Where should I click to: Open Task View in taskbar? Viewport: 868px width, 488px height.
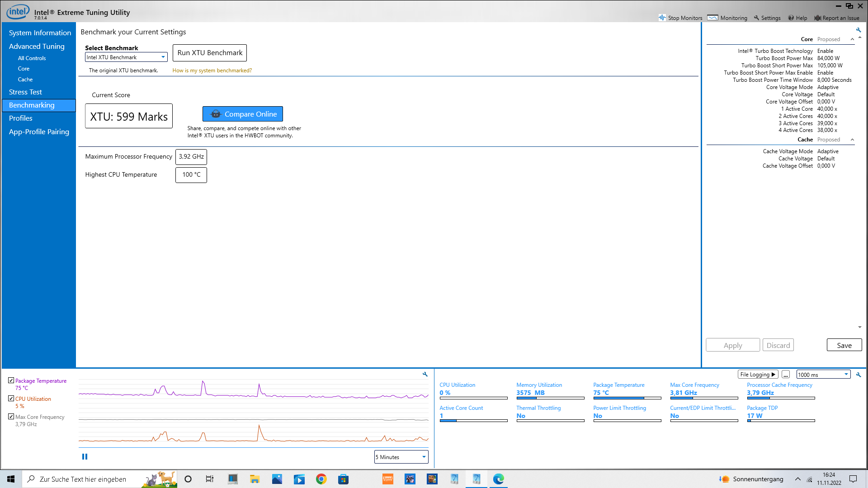209,479
